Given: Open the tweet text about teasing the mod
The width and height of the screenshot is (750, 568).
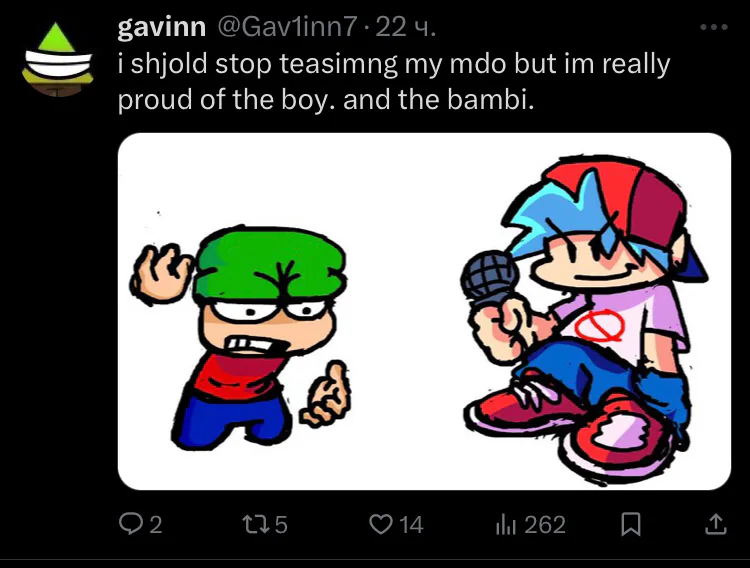Looking at the screenshot, I should [x=394, y=81].
